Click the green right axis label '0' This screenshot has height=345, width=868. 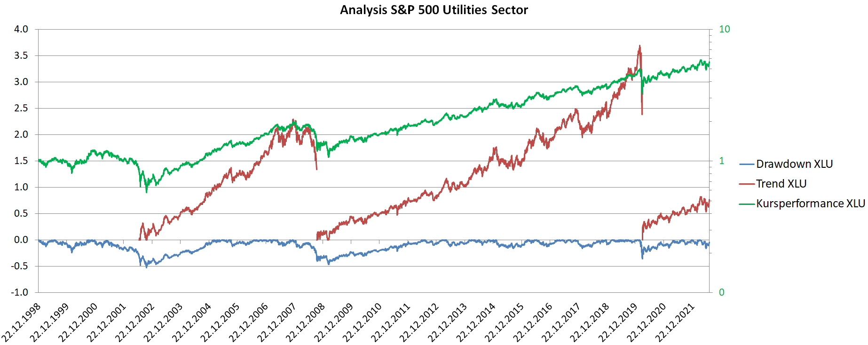722,292
